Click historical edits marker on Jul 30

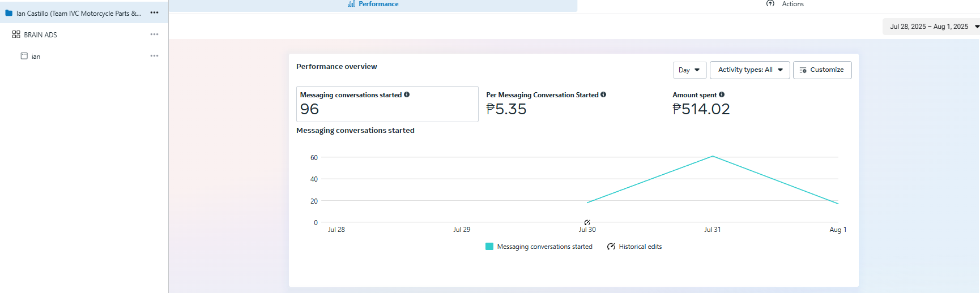587,223
